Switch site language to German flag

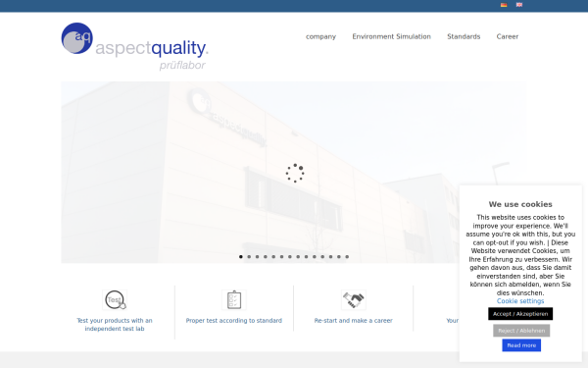[x=504, y=5]
